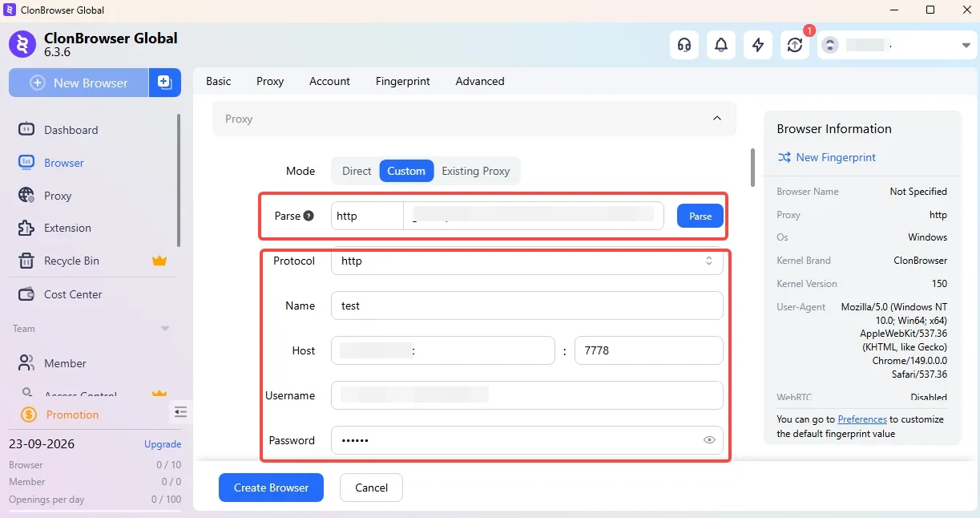Image resolution: width=980 pixels, height=518 pixels.
Task: Select Custom proxy mode
Action: 406,171
